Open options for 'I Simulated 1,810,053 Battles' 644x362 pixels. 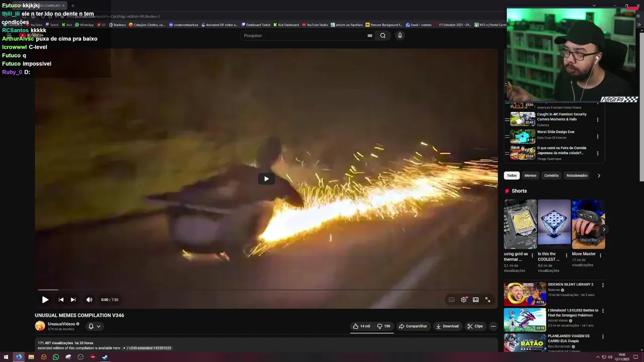point(603,311)
